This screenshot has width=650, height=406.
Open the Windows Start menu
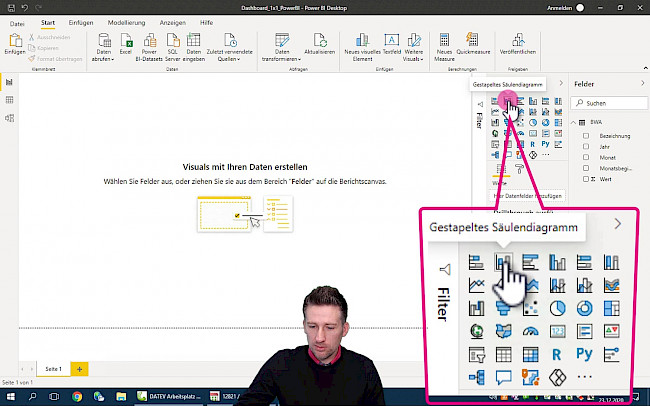click(x=10, y=396)
